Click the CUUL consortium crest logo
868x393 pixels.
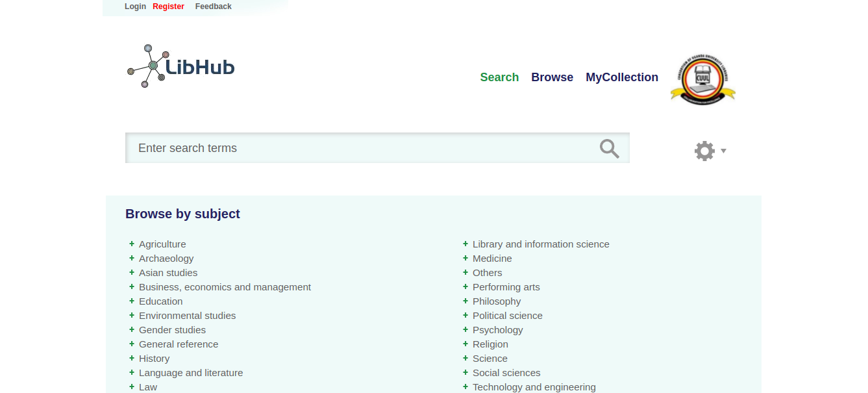pos(702,78)
